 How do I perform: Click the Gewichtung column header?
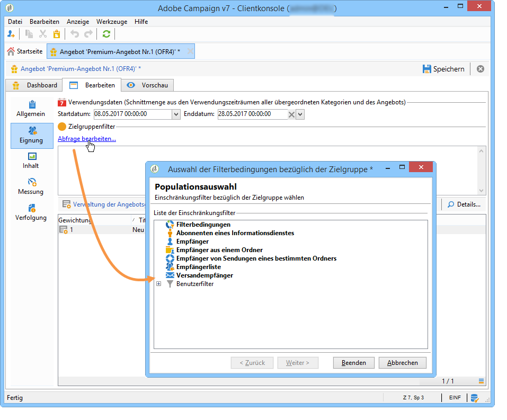[94, 220]
